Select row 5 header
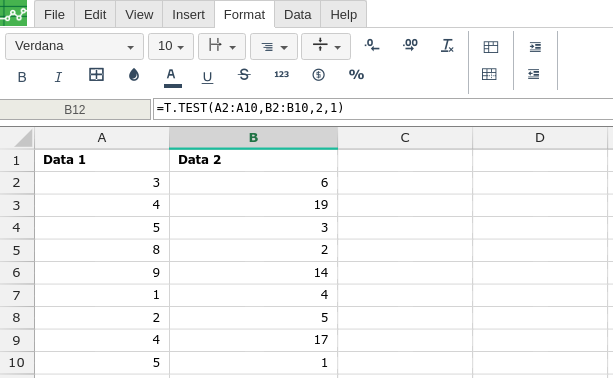Viewport: 613px width, 378px height. tap(17, 250)
